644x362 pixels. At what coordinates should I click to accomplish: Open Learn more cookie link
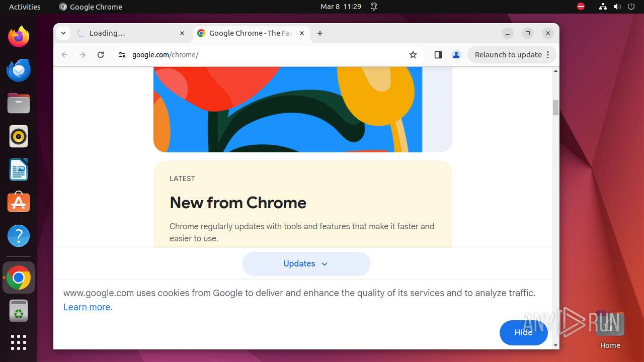pos(87,307)
